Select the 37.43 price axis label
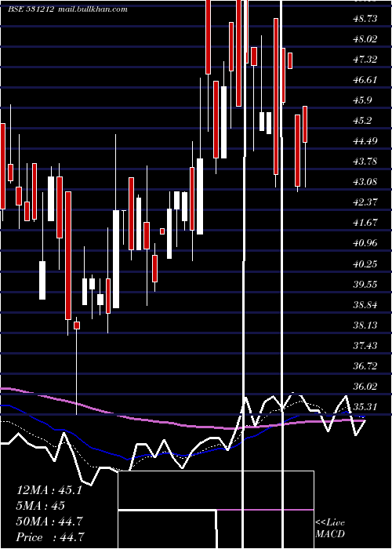The image size is (392, 549). [x=365, y=346]
